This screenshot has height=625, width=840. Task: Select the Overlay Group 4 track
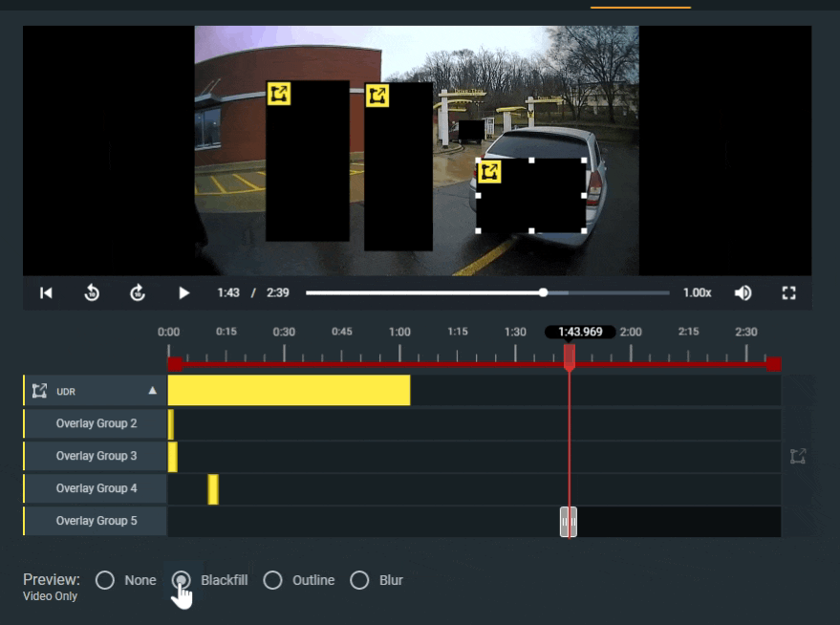coord(95,488)
